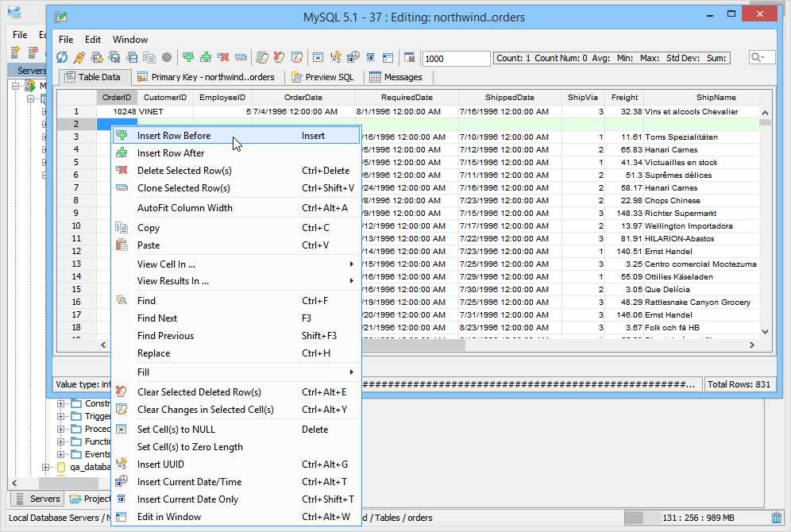Viewport: 791px width, 532px height.
Task: Choose Insert Row After from context menu
Action: click(237, 152)
